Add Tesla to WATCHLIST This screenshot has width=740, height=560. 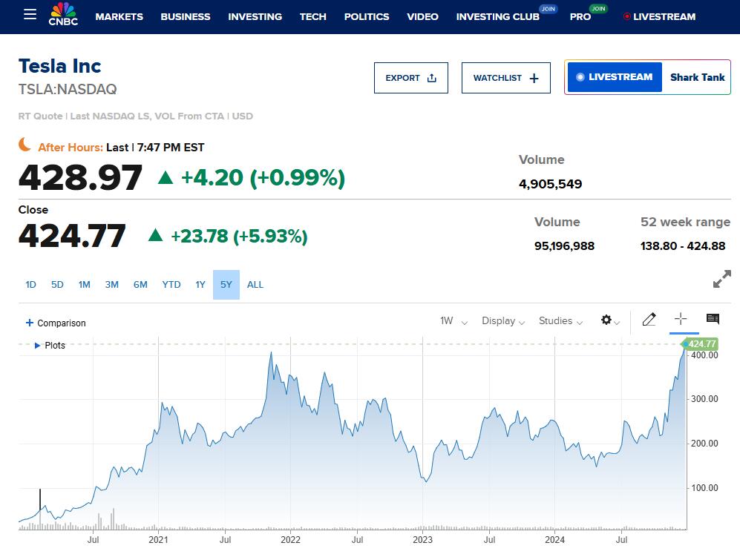pos(506,78)
